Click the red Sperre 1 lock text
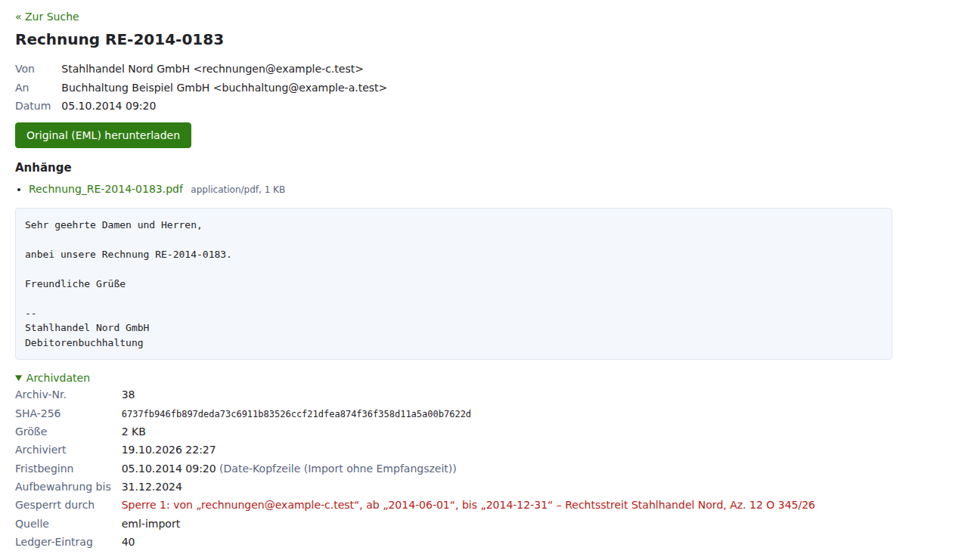 point(468,505)
